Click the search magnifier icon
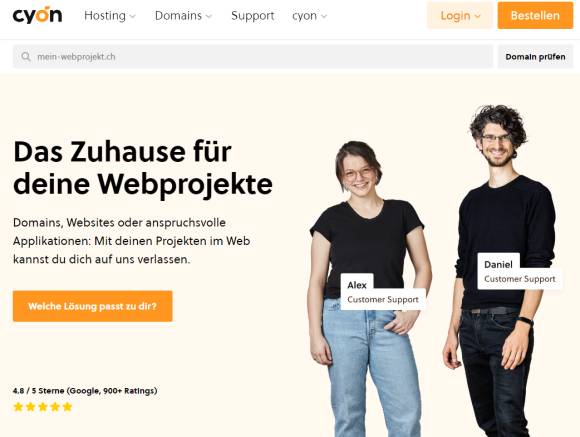The height and width of the screenshot is (437, 580). 26,57
